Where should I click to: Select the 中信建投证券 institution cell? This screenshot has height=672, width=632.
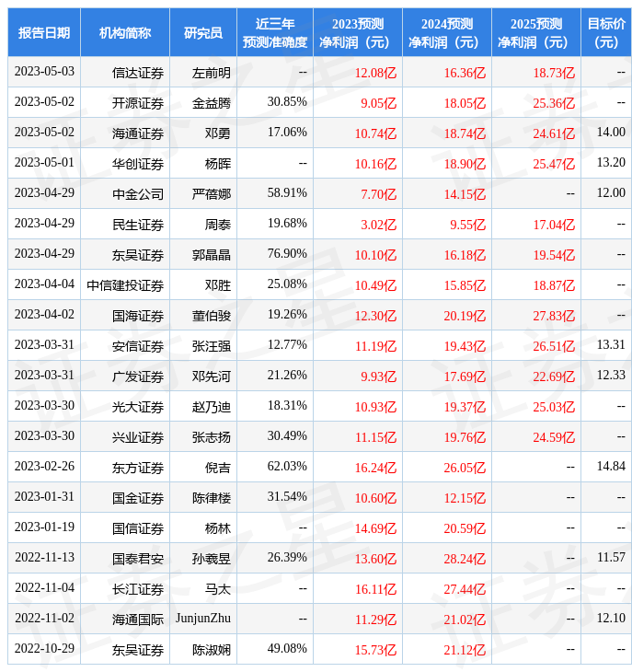(125, 285)
